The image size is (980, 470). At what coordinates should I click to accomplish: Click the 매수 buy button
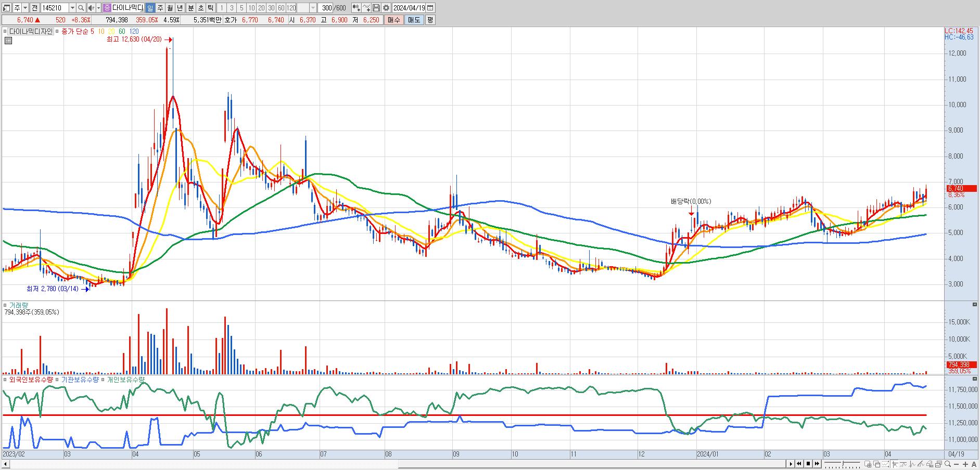click(394, 20)
